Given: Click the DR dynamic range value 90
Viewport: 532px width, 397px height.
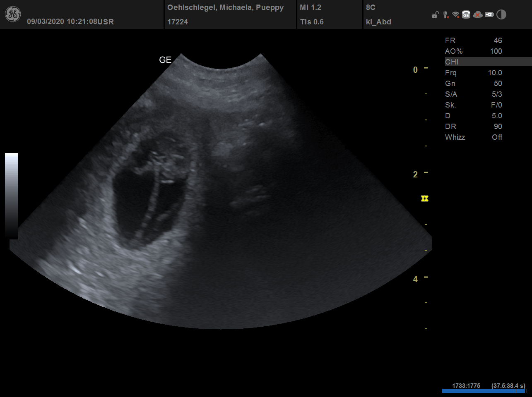Looking at the screenshot, I should tap(498, 127).
